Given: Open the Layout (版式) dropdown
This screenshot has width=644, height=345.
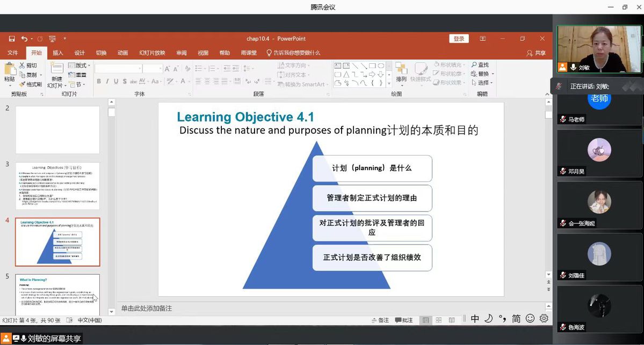Looking at the screenshot, I should pyautogui.click(x=79, y=65).
